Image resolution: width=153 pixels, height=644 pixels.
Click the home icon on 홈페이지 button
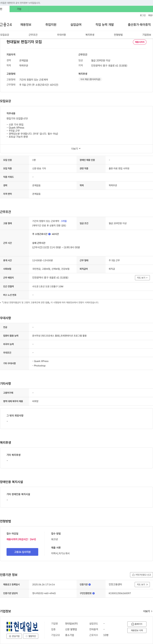coord(133,624)
